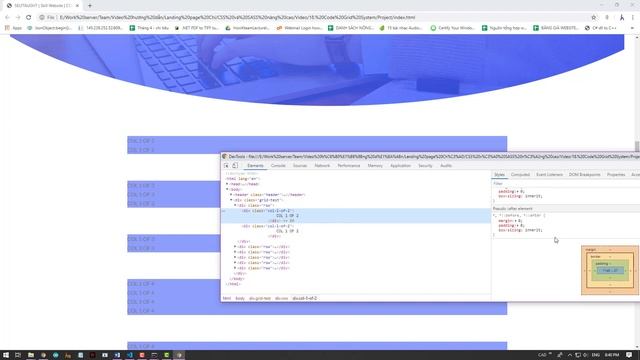Collapse the first expanded div class="row" node
This screenshot has height=360, width=640.
tap(235, 205)
